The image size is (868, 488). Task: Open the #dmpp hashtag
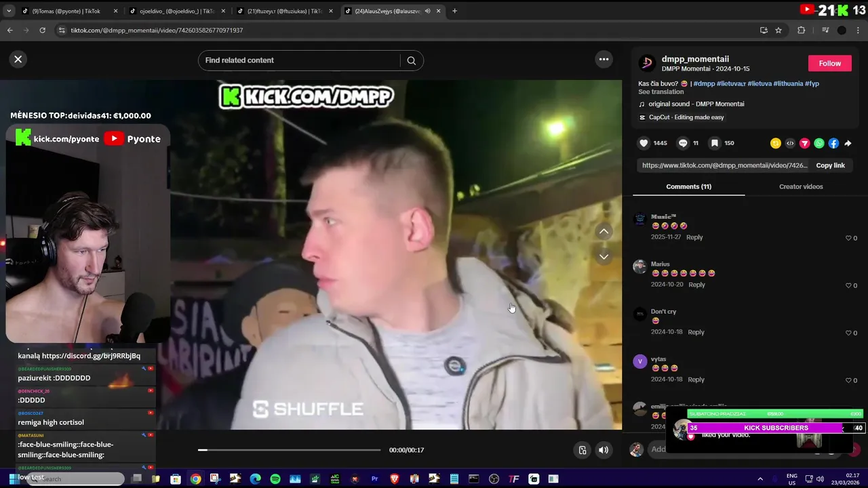pyautogui.click(x=704, y=83)
